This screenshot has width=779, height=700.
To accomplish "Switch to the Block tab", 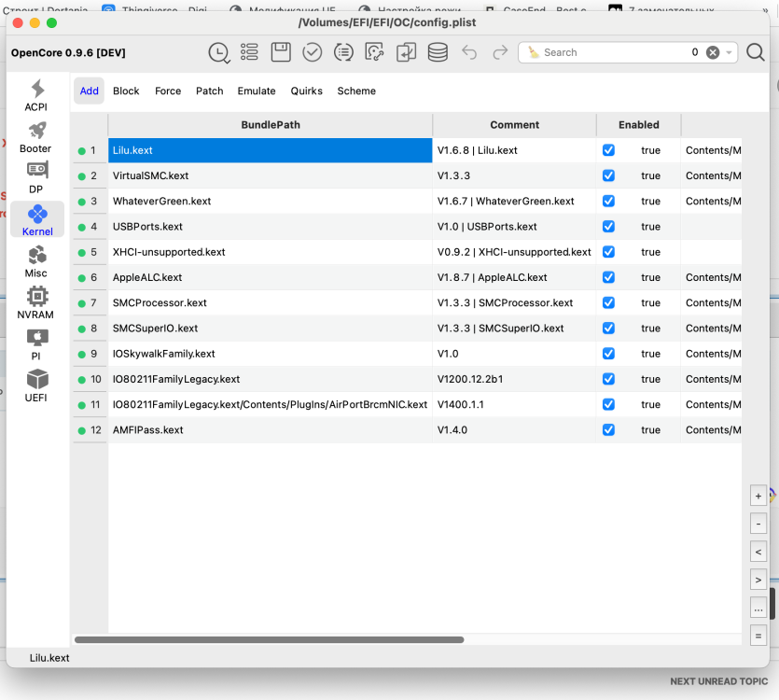I will (126, 91).
